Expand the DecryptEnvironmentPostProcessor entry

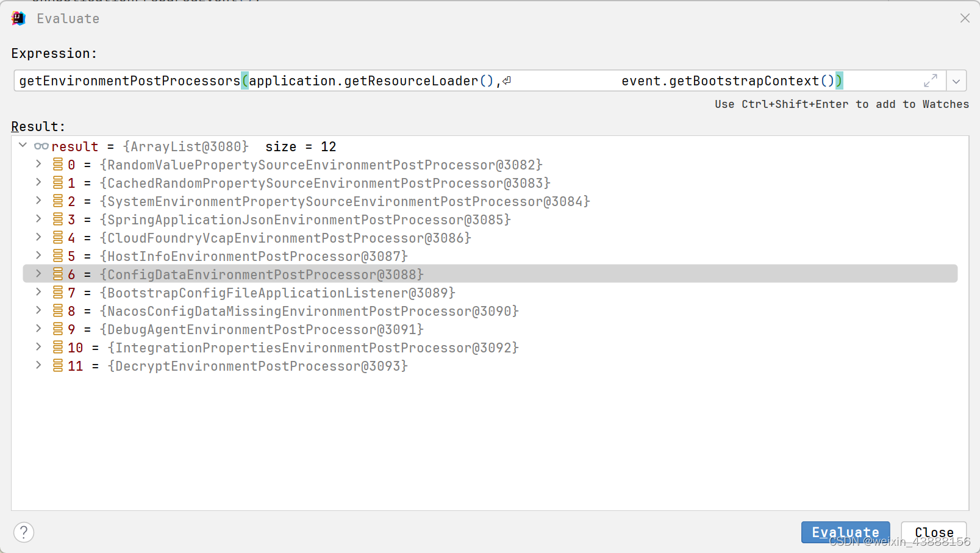38,365
